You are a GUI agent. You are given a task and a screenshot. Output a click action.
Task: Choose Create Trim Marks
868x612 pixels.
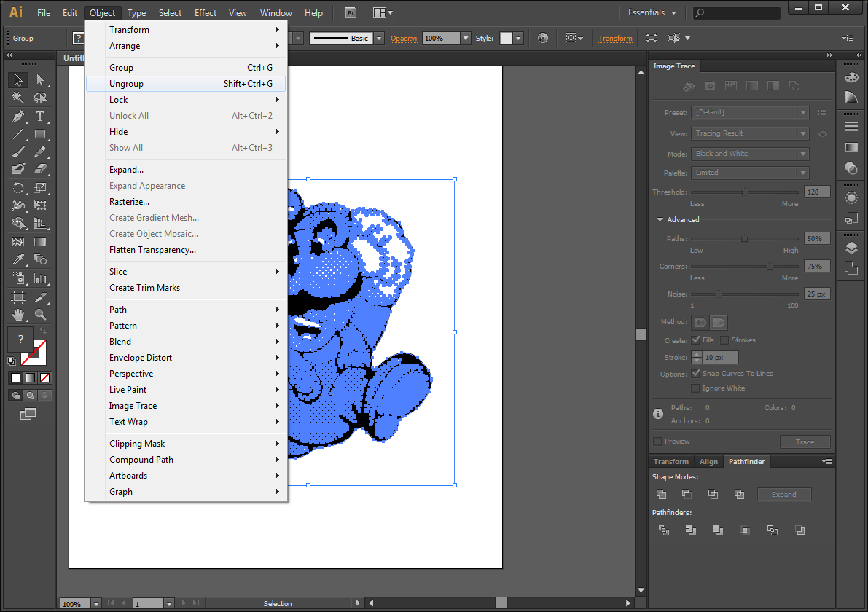click(186, 288)
